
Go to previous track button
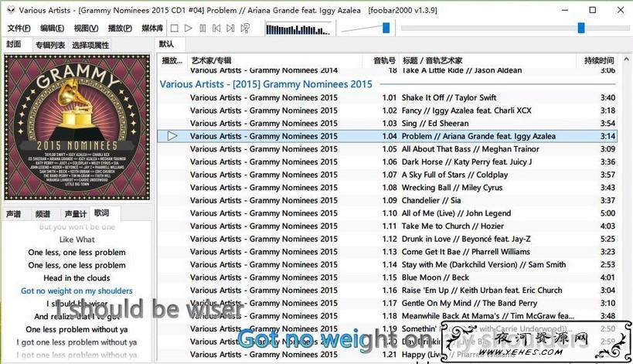click(x=216, y=29)
